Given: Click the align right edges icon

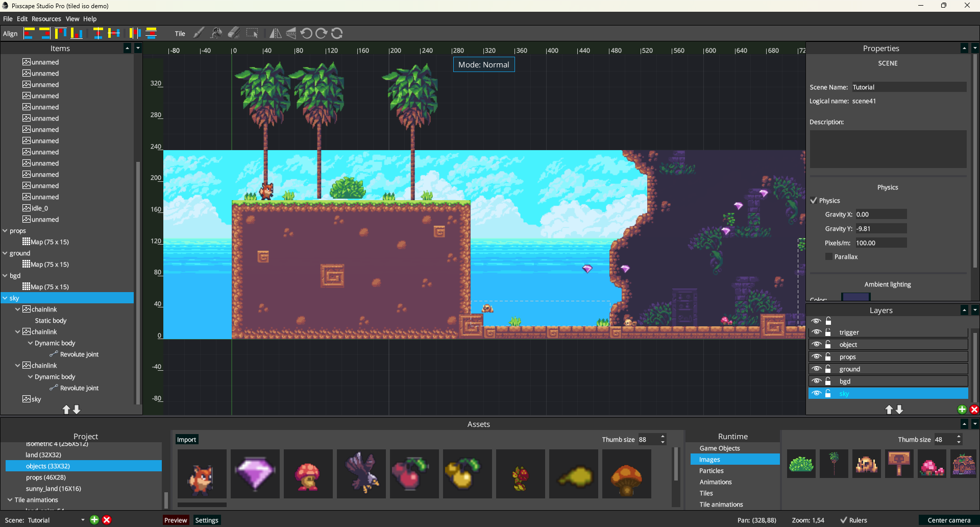Looking at the screenshot, I should click(x=45, y=33).
